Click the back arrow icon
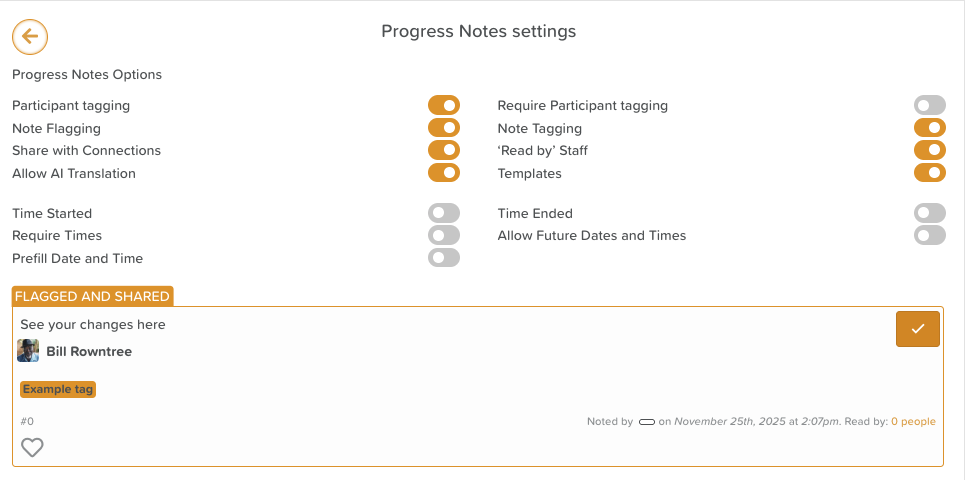 pos(30,37)
